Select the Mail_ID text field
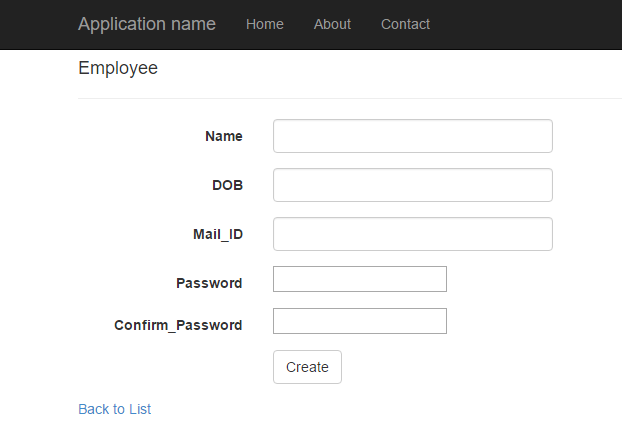 point(413,234)
